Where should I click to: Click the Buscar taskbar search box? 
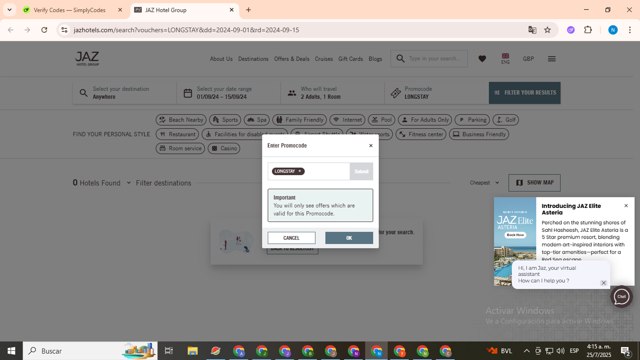pos(90,351)
